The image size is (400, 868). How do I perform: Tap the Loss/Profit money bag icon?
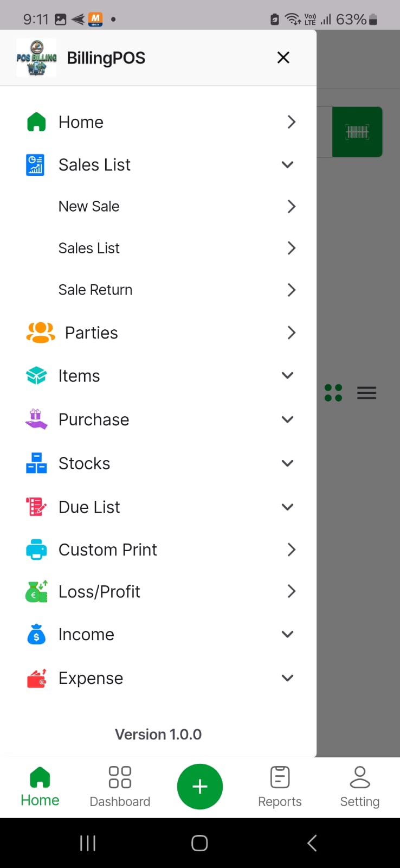(x=36, y=591)
